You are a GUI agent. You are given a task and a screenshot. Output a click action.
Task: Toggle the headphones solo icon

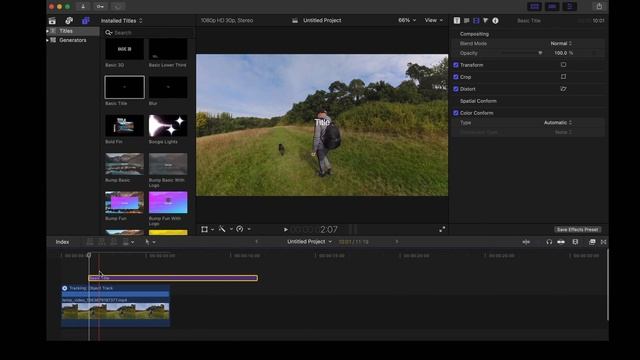coord(549,242)
